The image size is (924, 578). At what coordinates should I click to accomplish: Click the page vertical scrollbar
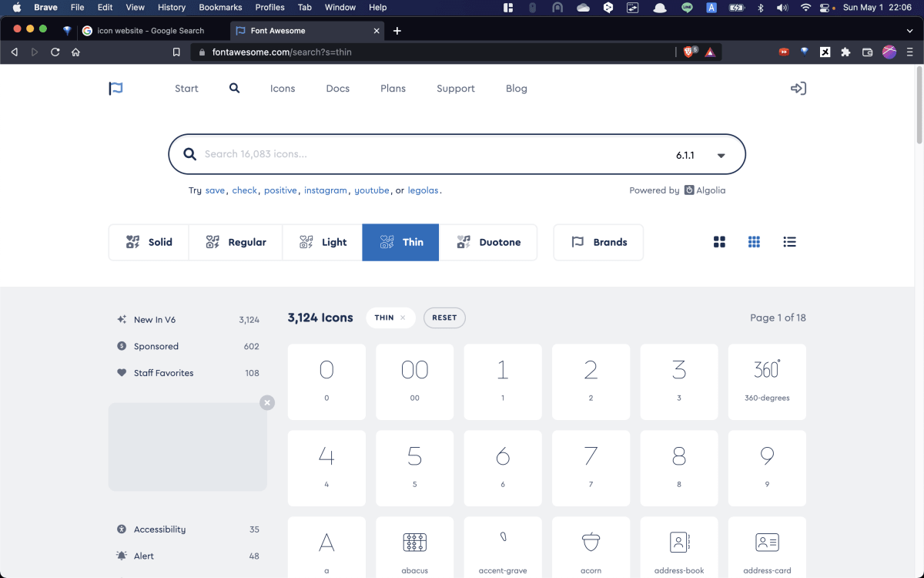(x=919, y=104)
